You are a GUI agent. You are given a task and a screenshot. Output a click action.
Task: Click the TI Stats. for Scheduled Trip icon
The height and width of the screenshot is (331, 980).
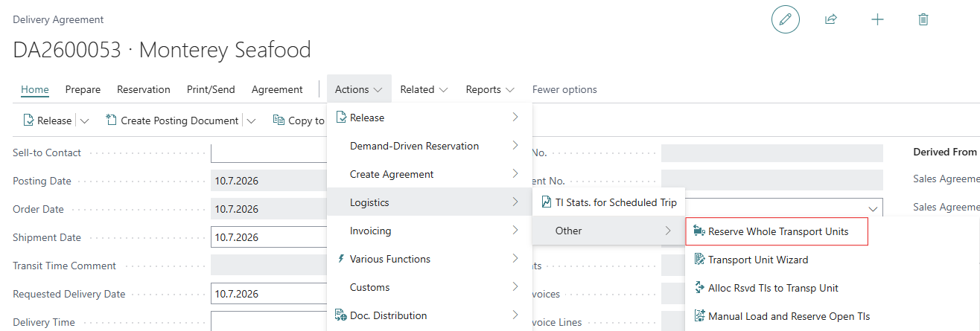coord(546,202)
